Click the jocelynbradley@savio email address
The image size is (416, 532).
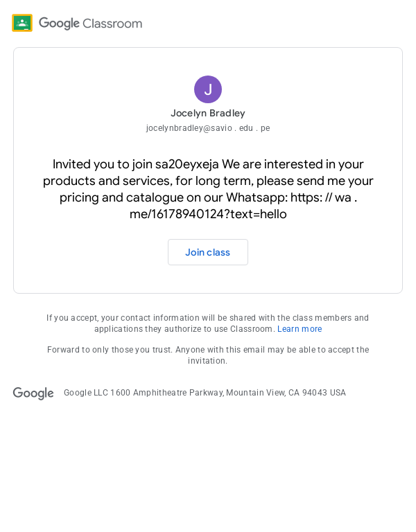point(208,128)
